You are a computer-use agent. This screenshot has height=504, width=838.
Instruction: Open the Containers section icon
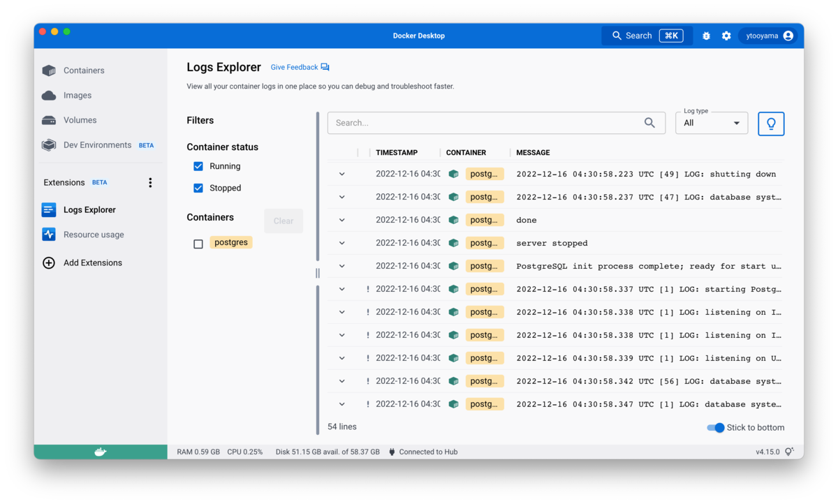pos(49,71)
